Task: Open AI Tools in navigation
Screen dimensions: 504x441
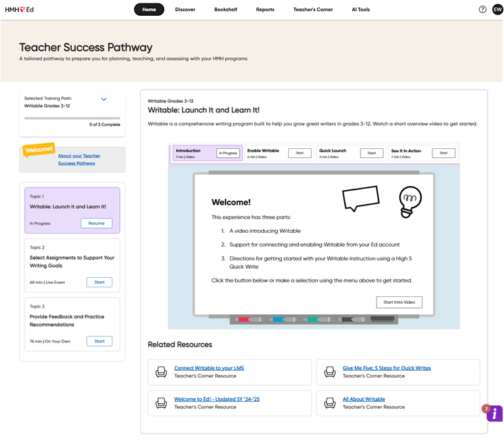Action: pos(361,10)
